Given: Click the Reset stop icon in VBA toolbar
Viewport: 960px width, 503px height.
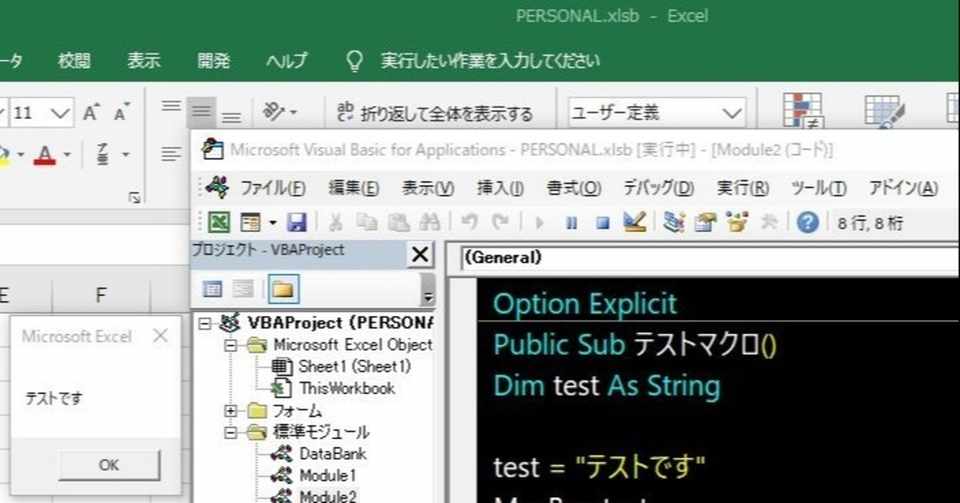Looking at the screenshot, I should tap(603, 223).
